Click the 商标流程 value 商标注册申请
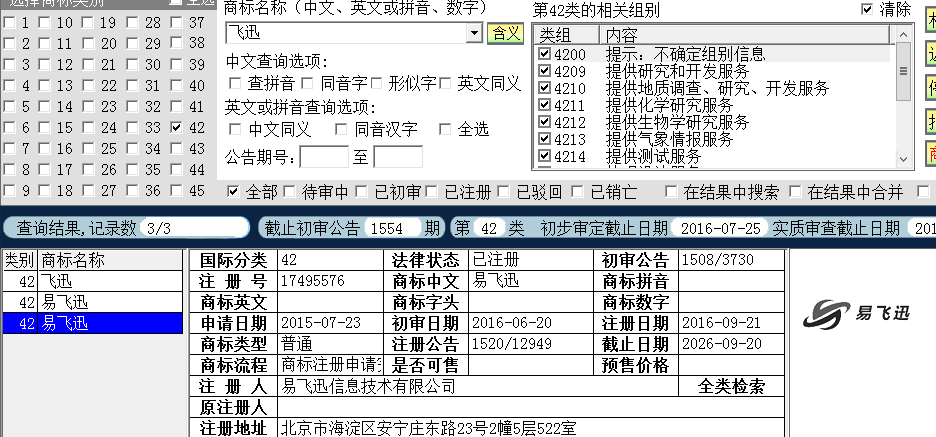The image size is (936, 437). 330,365
